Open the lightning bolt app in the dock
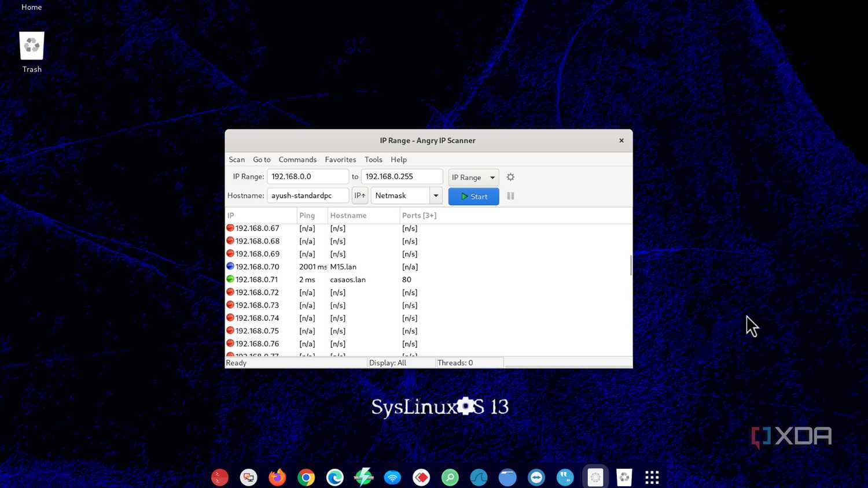868x488 pixels. [x=363, y=477]
